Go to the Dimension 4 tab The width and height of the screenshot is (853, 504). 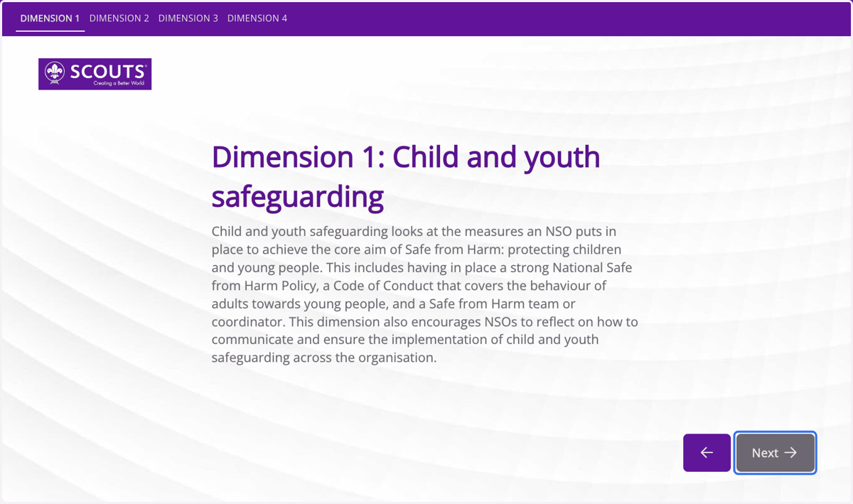pyautogui.click(x=257, y=18)
